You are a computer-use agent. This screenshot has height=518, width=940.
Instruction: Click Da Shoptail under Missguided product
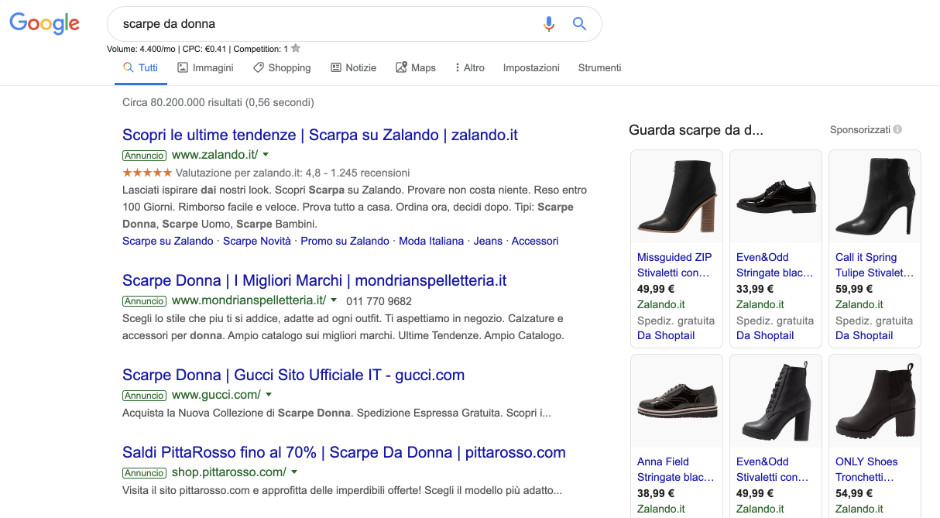point(665,336)
